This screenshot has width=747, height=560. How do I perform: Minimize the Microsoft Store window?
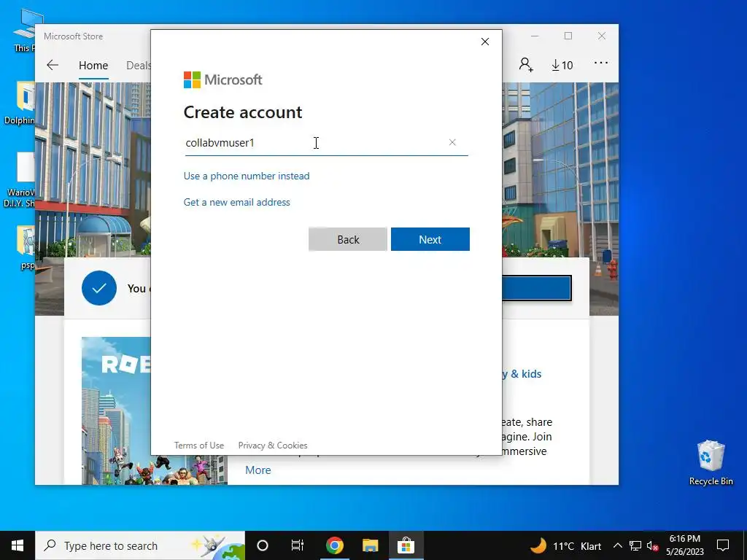tap(535, 36)
